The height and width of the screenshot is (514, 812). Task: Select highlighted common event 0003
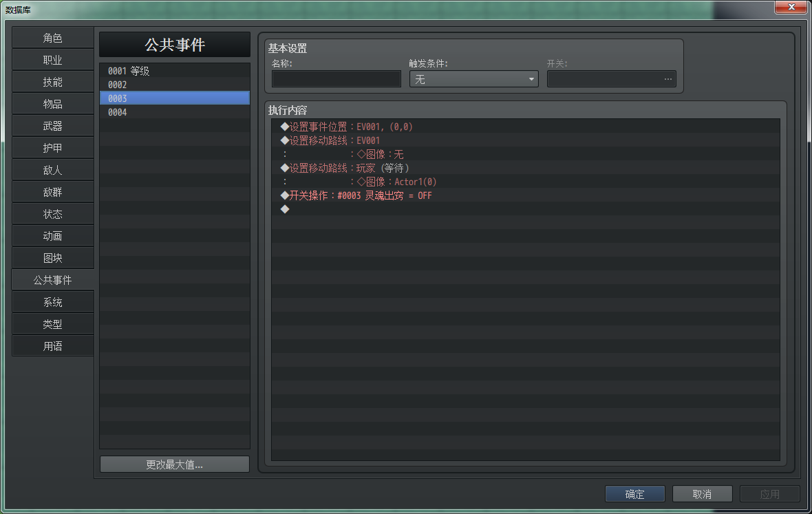(175, 98)
